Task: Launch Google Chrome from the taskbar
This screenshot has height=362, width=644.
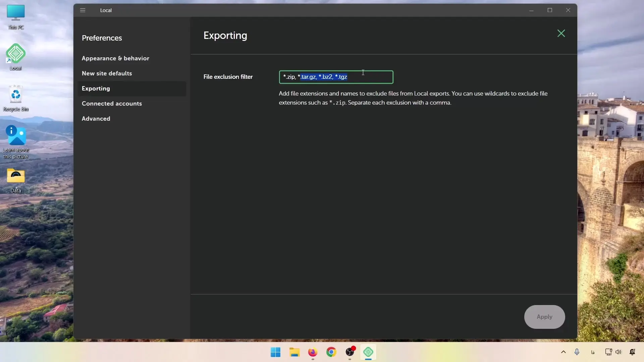Action: [331, 352]
